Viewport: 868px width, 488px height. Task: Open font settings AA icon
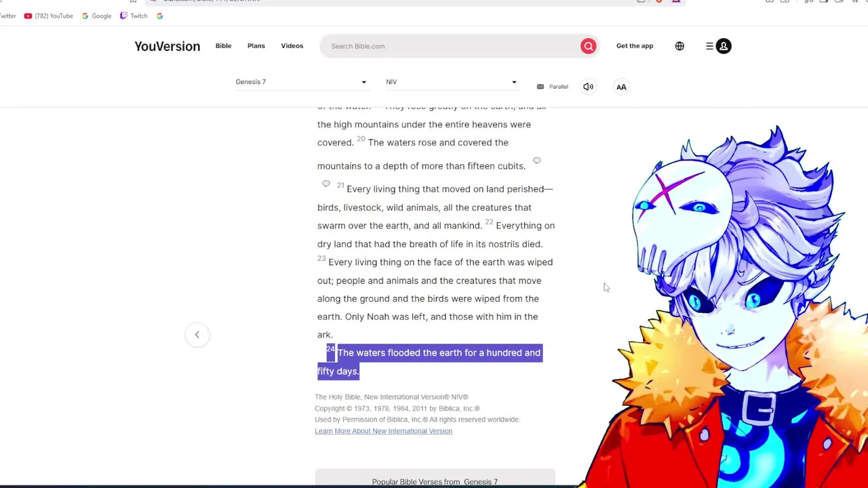pos(621,87)
